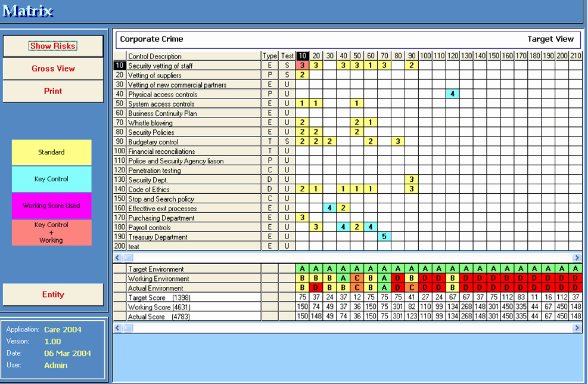This screenshot has width=588, height=384.
Task: Click the Corporate Crime title
Action: [151, 39]
